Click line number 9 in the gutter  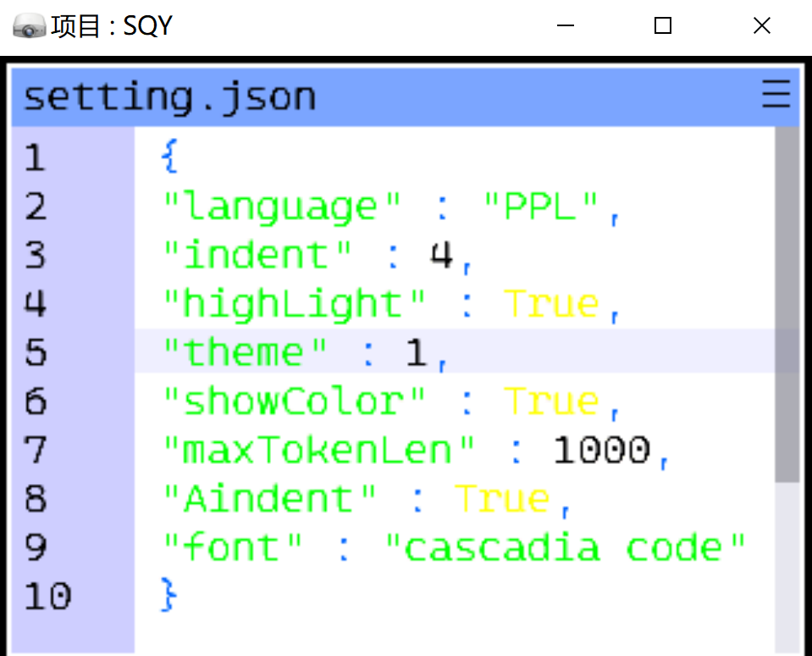coord(35,548)
